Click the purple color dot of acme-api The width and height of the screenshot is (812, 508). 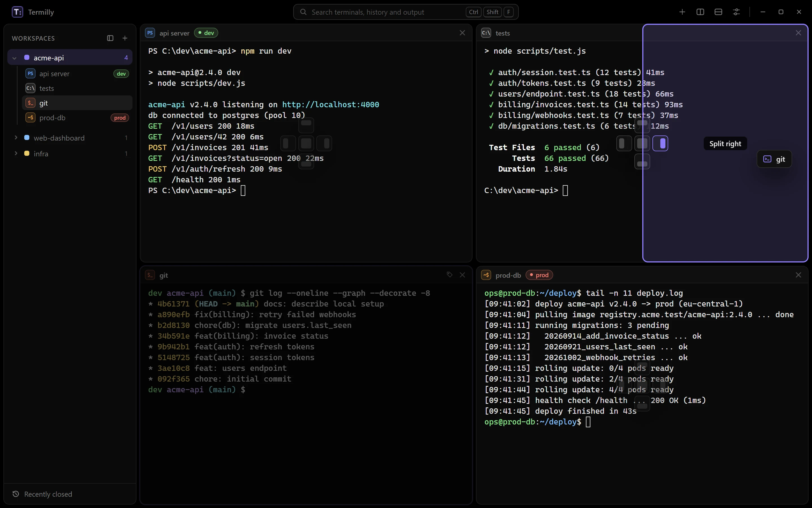27,58
